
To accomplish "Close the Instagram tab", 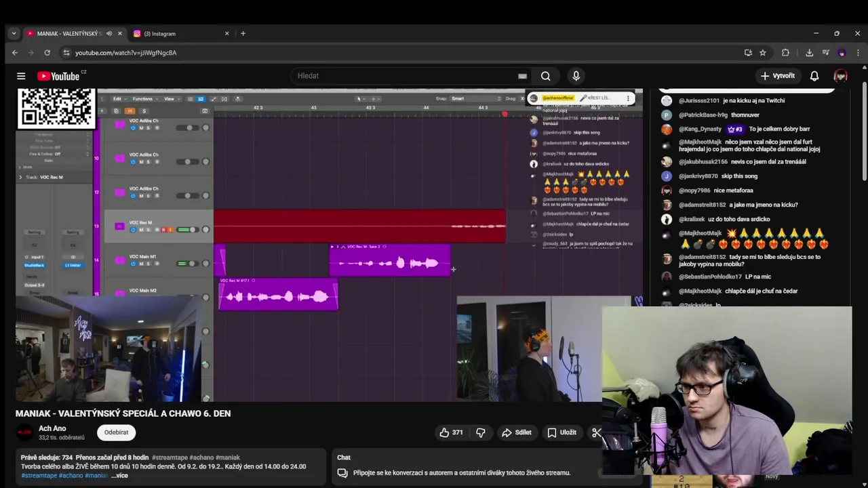I will [227, 33].
